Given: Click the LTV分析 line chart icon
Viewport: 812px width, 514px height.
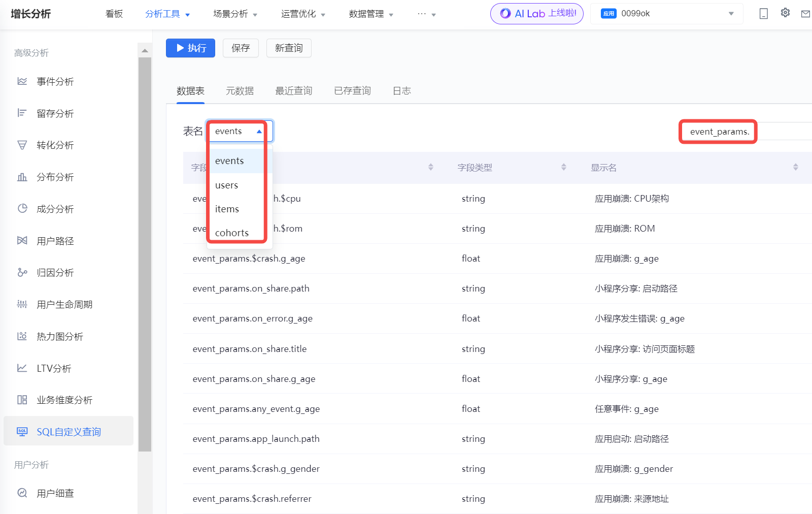Looking at the screenshot, I should point(22,368).
